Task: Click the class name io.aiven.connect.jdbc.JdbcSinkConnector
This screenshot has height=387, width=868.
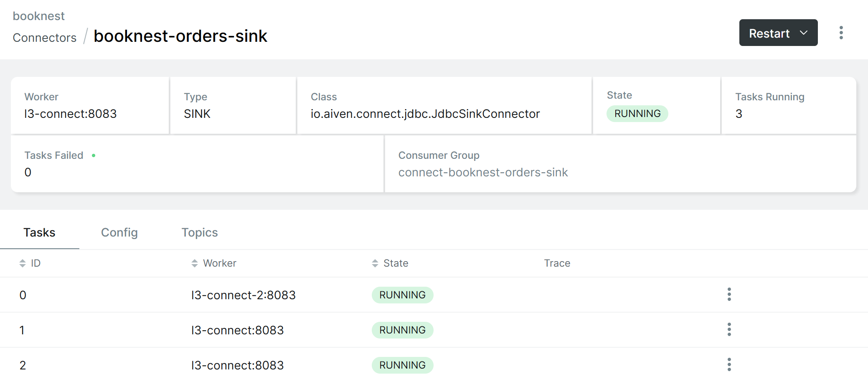Action: coord(425,114)
